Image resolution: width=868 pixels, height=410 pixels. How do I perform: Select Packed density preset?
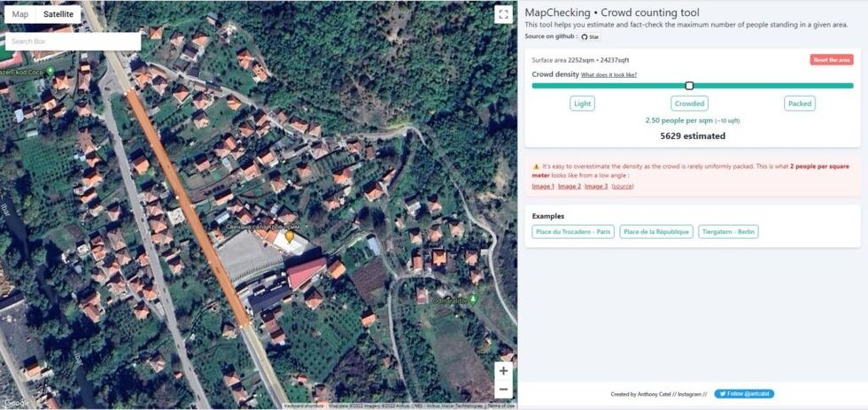[799, 104]
